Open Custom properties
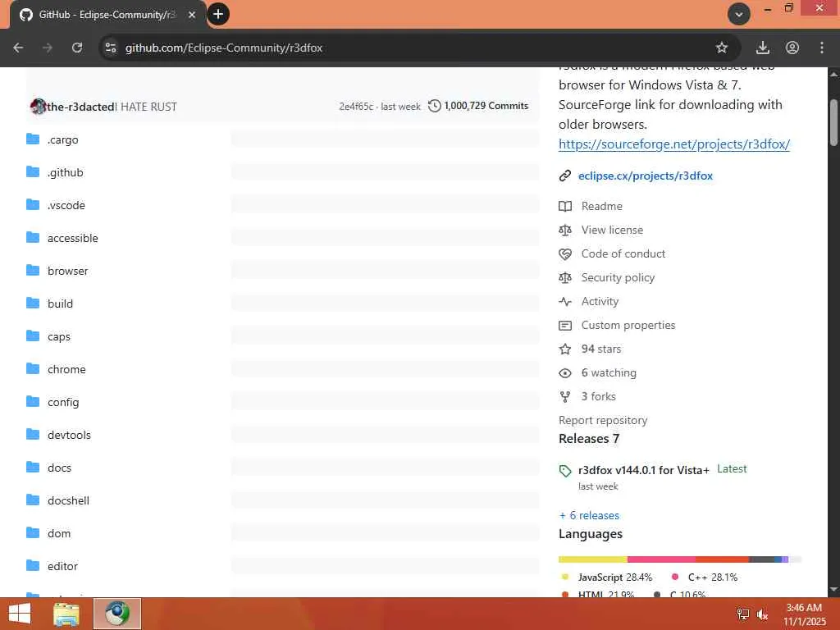 628,325
